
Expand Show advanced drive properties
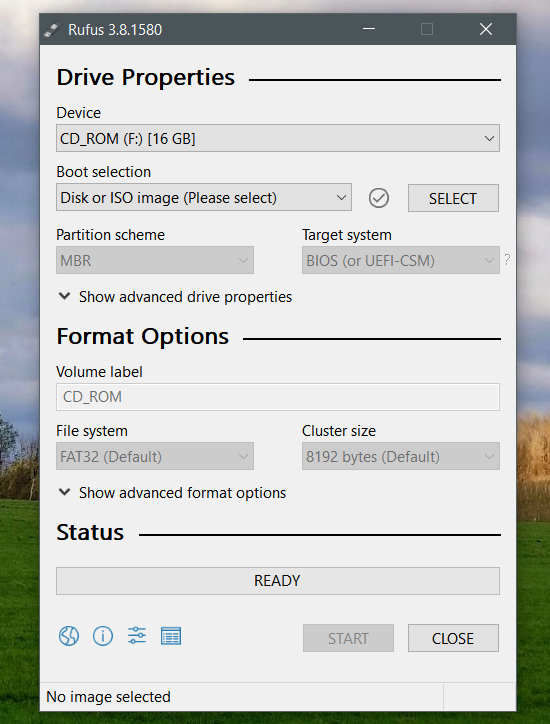point(175,297)
